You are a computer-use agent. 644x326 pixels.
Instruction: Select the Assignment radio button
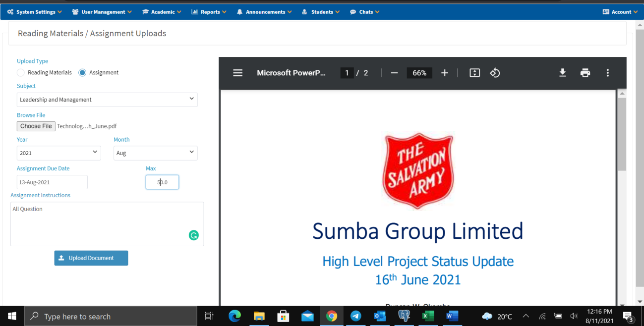coord(83,73)
